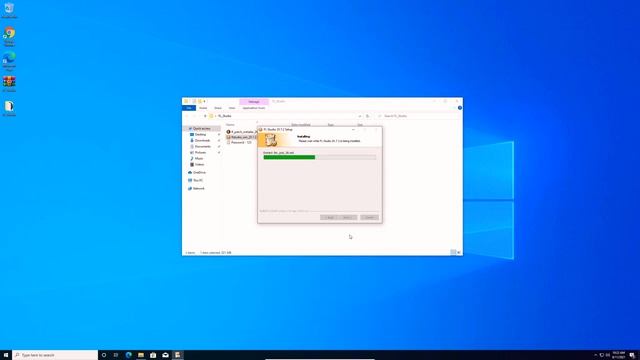Screen dimensions: 640x360
Task: Sort files by Name column header
Action: (230, 124)
